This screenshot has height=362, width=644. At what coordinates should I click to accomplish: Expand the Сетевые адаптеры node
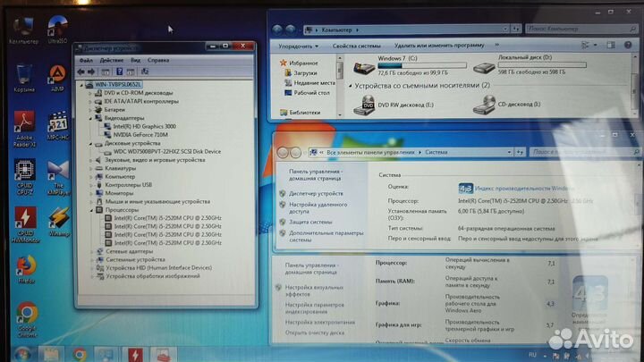(92, 251)
